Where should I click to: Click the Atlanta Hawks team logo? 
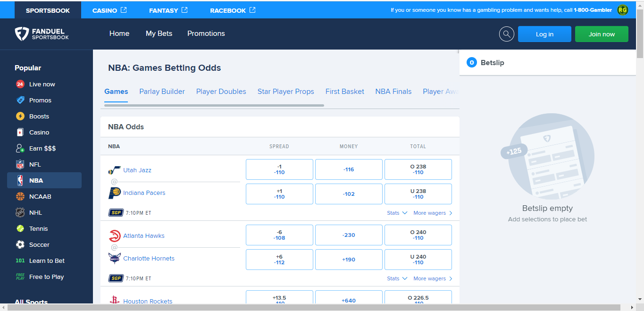[114, 236]
